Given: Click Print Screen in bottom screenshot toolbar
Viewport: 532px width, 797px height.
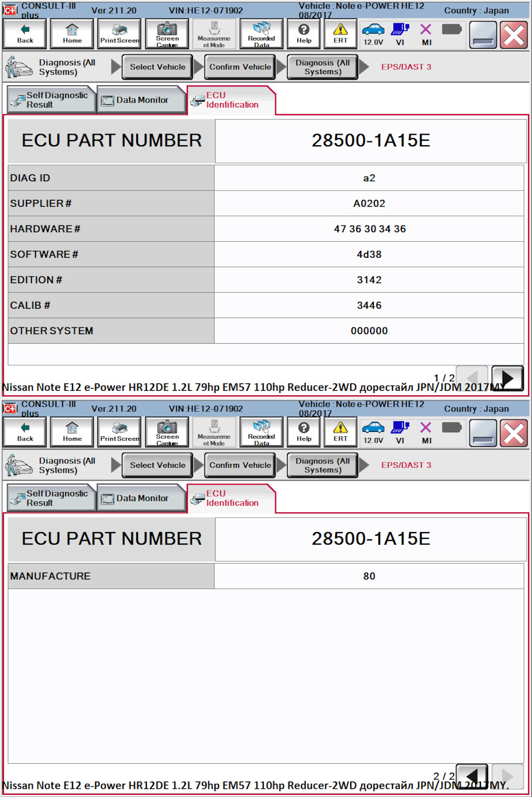Looking at the screenshot, I should [120, 432].
